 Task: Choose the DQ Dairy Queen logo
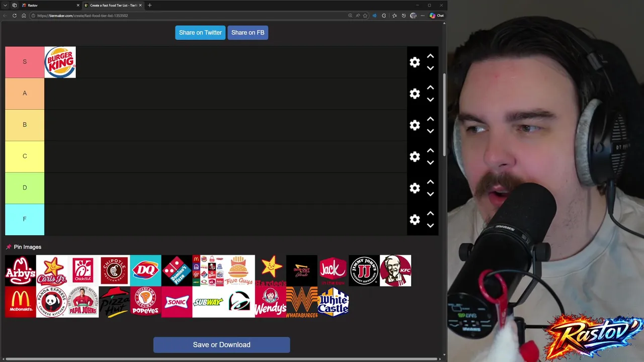(x=145, y=270)
